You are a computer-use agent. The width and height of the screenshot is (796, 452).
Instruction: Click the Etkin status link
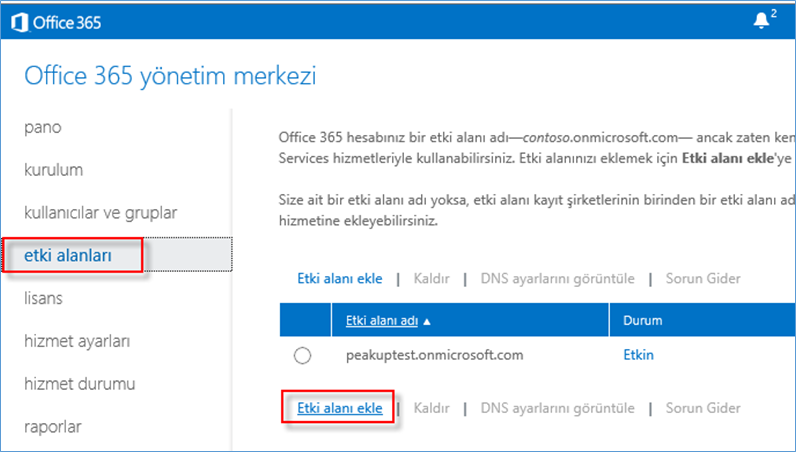click(638, 354)
